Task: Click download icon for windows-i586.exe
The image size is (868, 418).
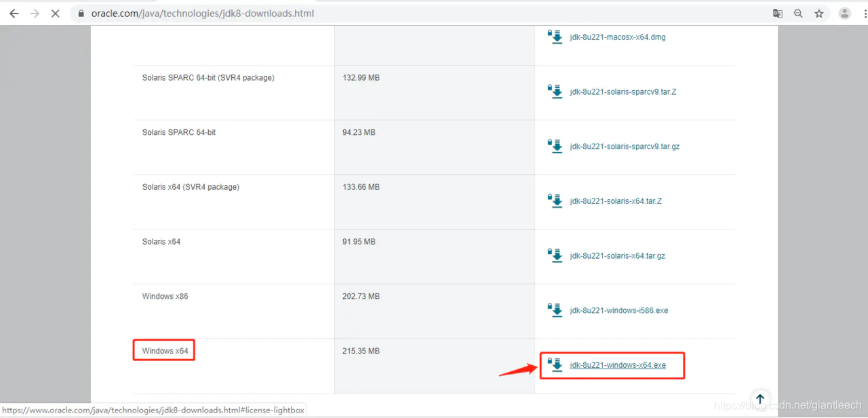Action: pyautogui.click(x=555, y=310)
